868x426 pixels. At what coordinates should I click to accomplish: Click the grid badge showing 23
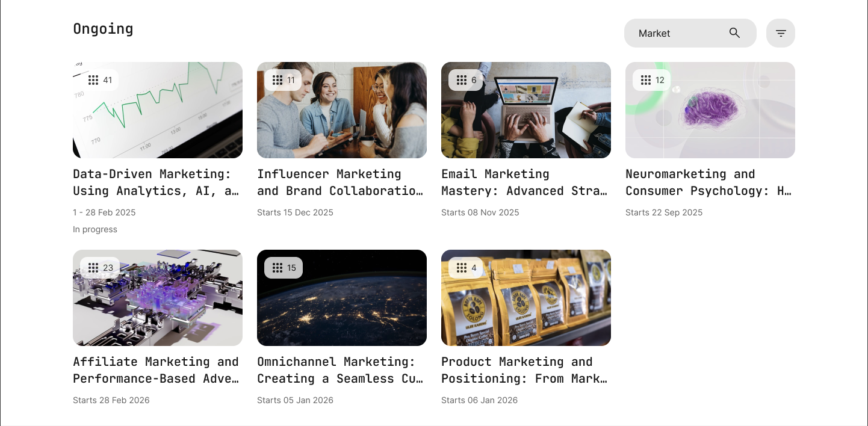click(100, 268)
